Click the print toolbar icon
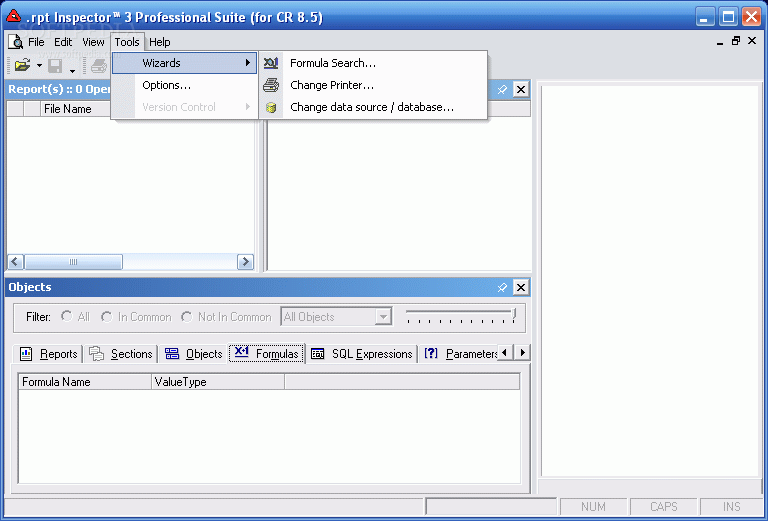Viewport: 768px width, 521px height. coord(99,66)
